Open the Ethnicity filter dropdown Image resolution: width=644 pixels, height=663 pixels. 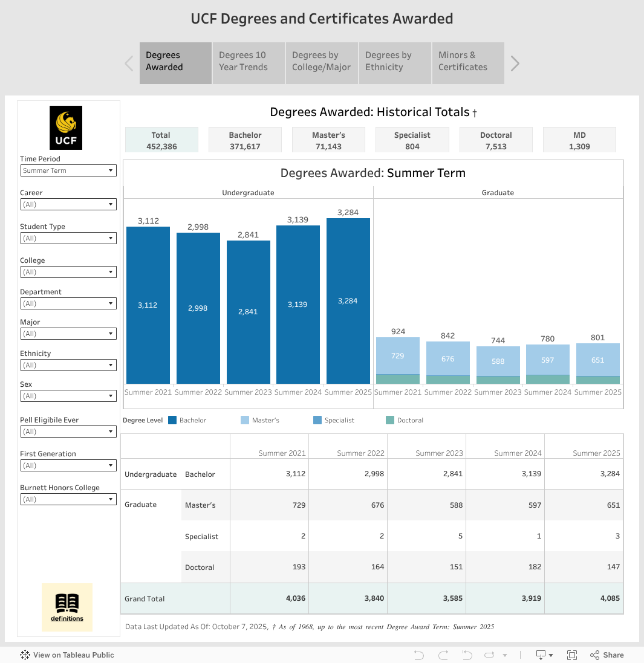(x=68, y=365)
